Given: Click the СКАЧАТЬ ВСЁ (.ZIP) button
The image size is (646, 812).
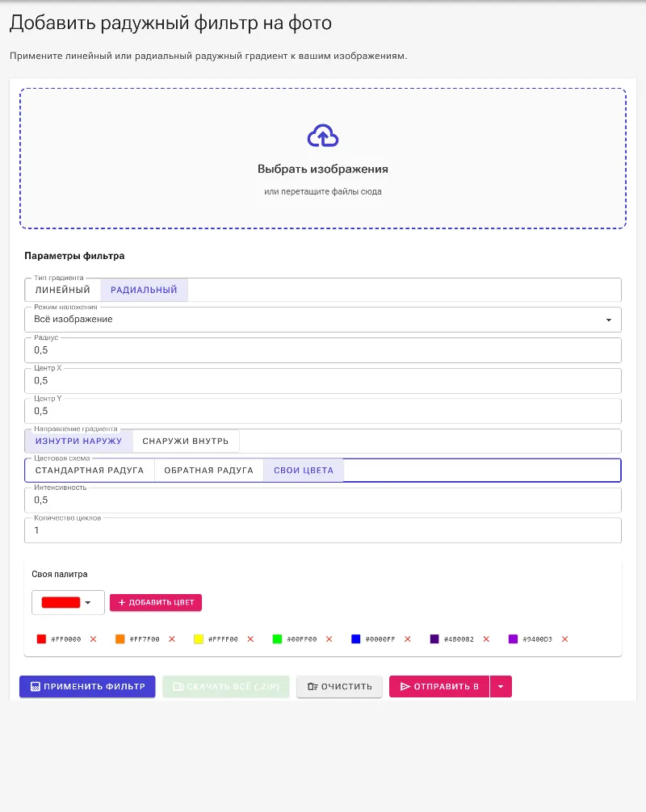Looking at the screenshot, I should [226, 687].
